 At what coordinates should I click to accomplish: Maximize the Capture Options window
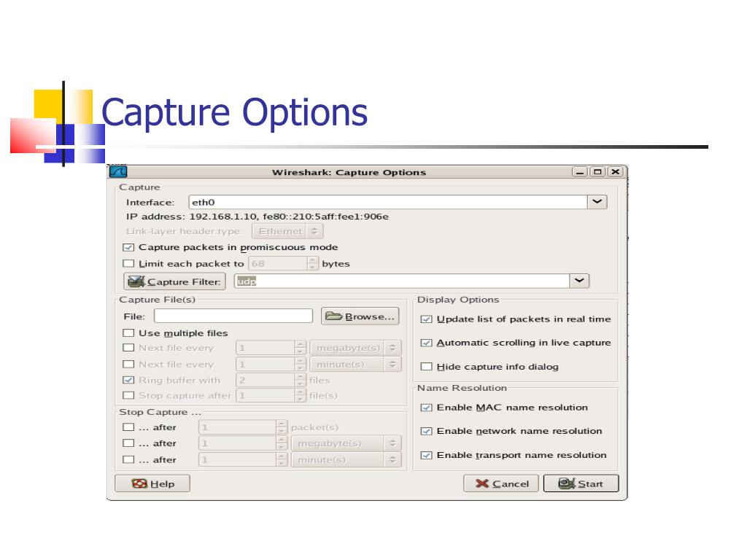click(x=597, y=171)
